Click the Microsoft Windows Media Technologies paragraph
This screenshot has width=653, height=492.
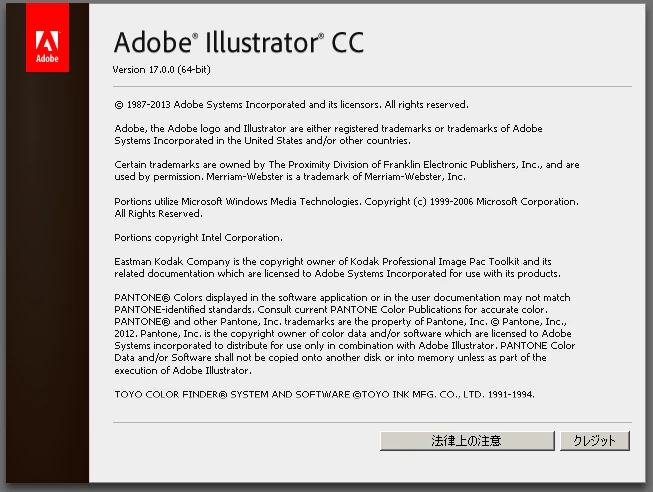click(x=346, y=207)
